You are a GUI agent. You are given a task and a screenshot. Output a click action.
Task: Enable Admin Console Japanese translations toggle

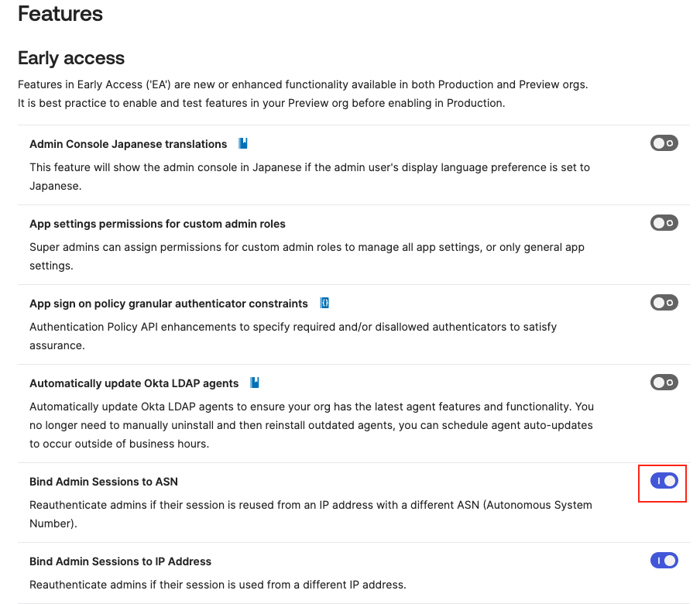pos(664,143)
